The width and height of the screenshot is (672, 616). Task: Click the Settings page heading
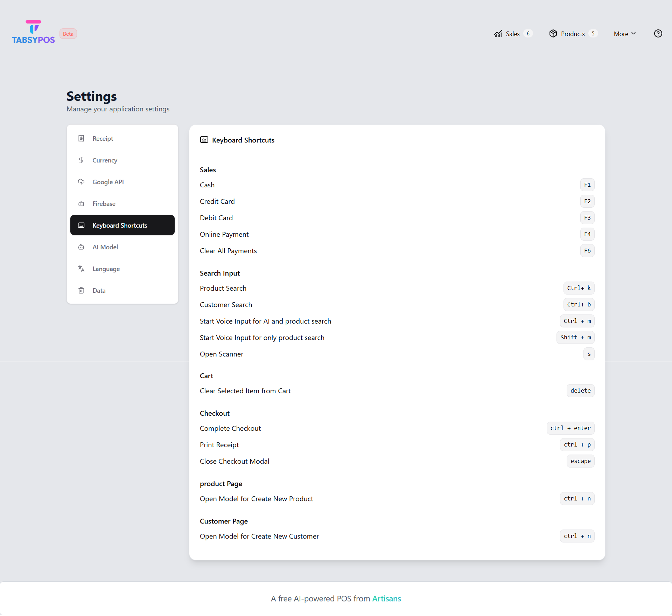92,96
